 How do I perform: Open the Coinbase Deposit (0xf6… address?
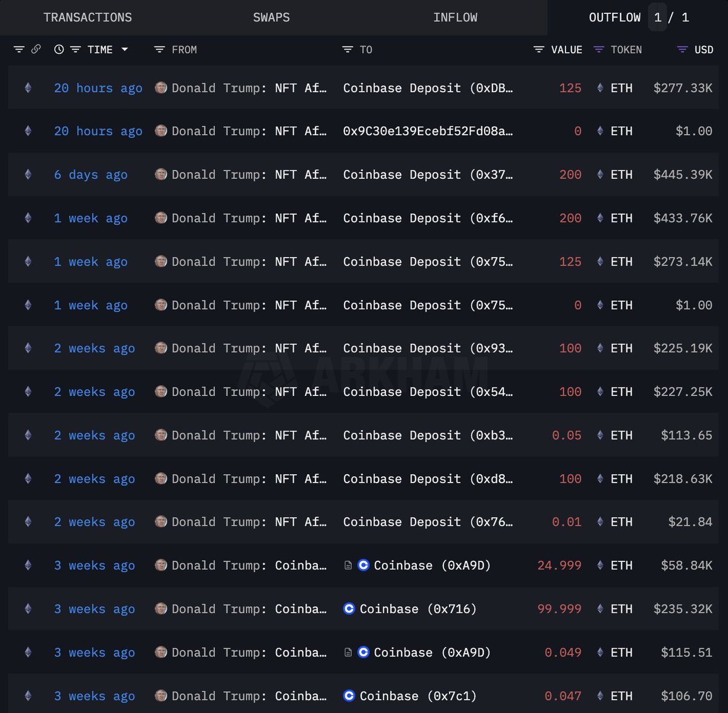tap(428, 218)
